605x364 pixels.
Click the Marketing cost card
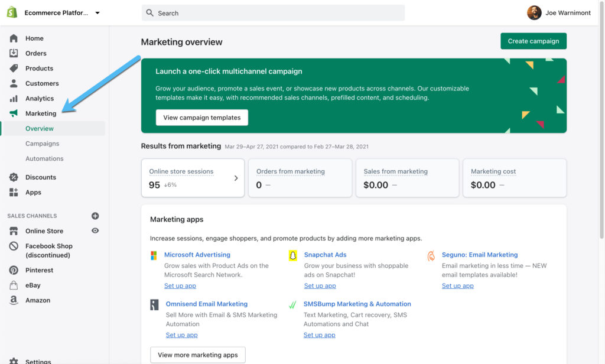[x=515, y=178]
